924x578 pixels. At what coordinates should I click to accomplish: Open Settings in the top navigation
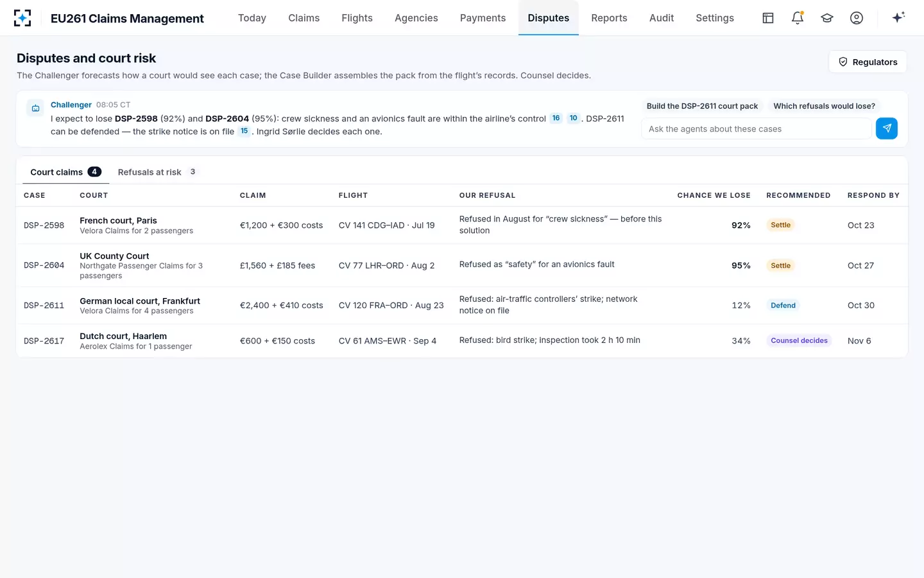tap(715, 18)
